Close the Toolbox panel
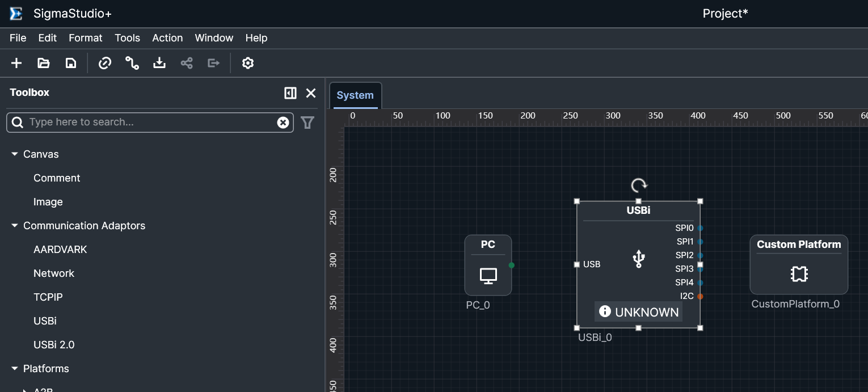This screenshot has height=392, width=868. [x=311, y=93]
